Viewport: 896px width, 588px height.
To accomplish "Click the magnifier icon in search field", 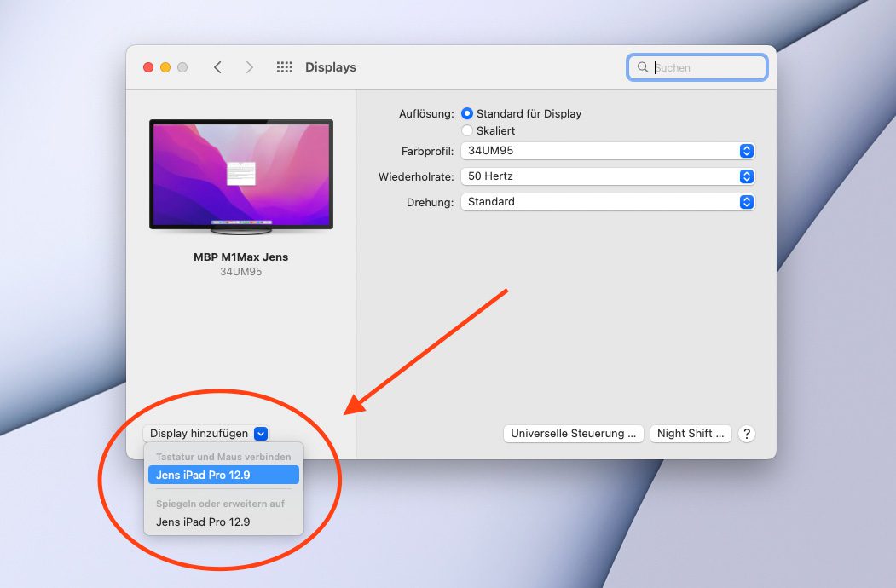I will click(x=643, y=67).
